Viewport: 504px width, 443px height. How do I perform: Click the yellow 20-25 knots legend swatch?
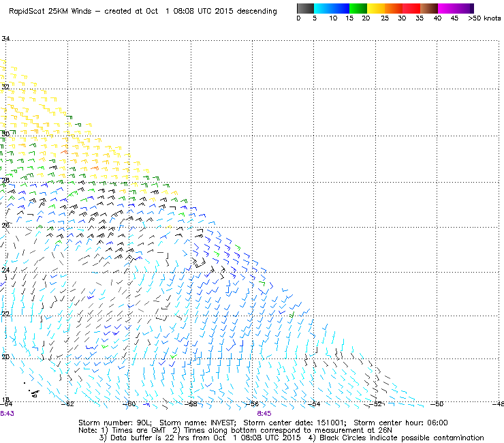pos(376,8)
